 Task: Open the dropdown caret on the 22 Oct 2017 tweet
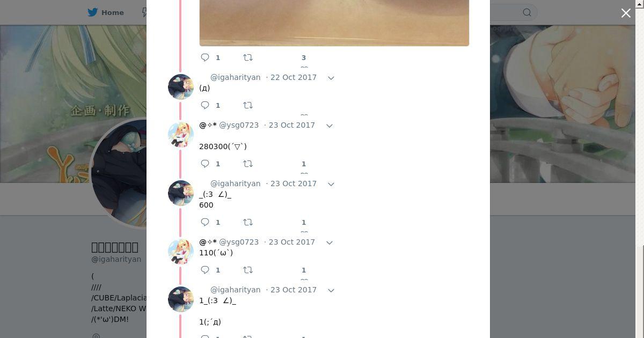(331, 78)
